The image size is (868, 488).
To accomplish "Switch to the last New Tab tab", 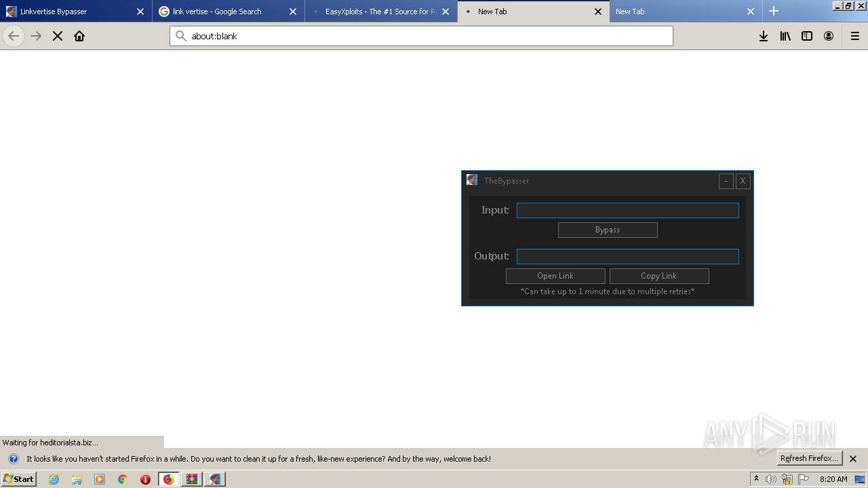I will (x=686, y=12).
